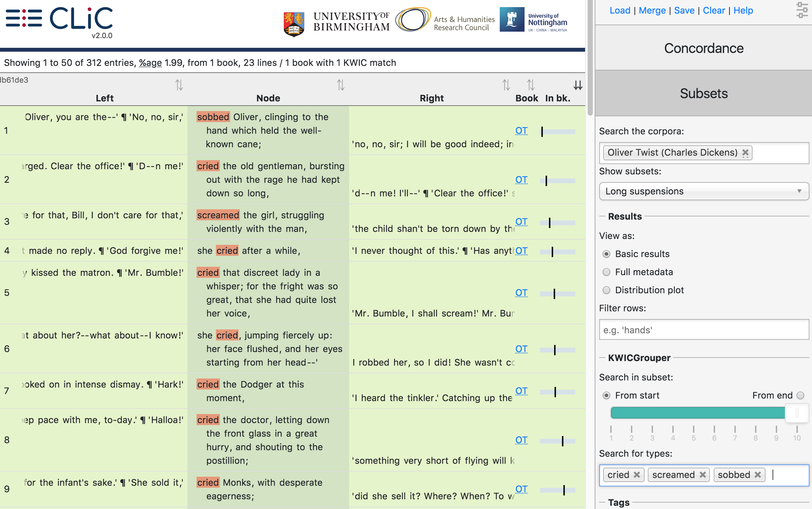This screenshot has width=812, height=509.
Task: Click row 3 position-in-book bar
Action: point(557,223)
